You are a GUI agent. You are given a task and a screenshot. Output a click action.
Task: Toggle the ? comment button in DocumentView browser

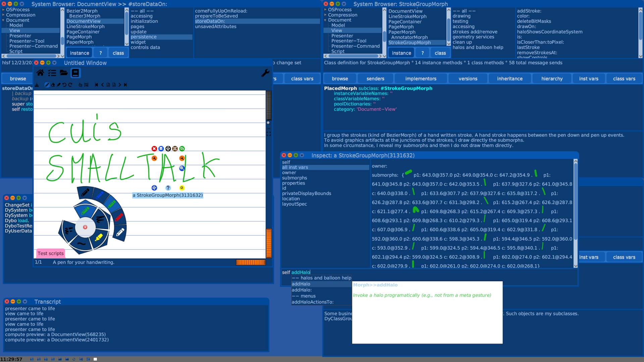click(x=101, y=53)
